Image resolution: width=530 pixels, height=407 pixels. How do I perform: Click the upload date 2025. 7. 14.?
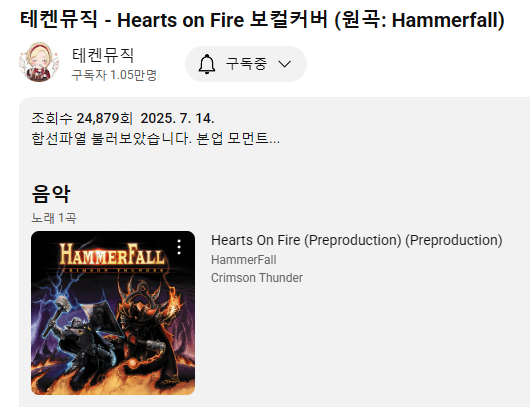pos(177,118)
